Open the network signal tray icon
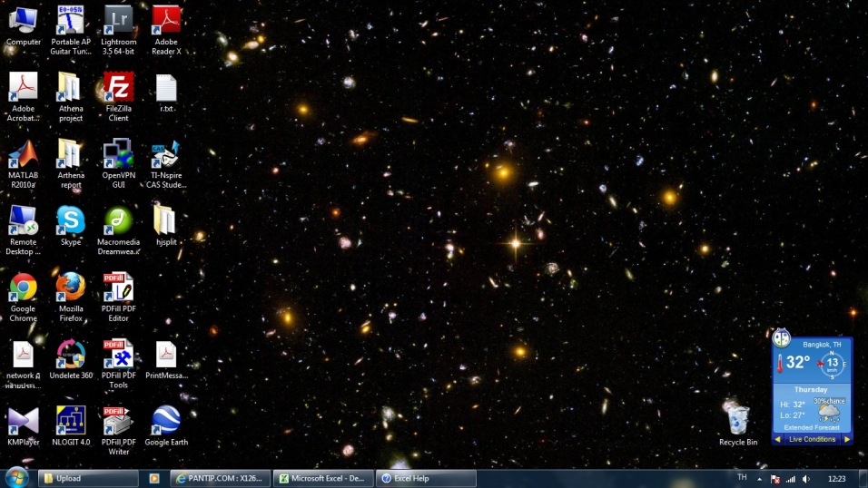The height and width of the screenshot is (488, 868). click(x=791, y=479)
